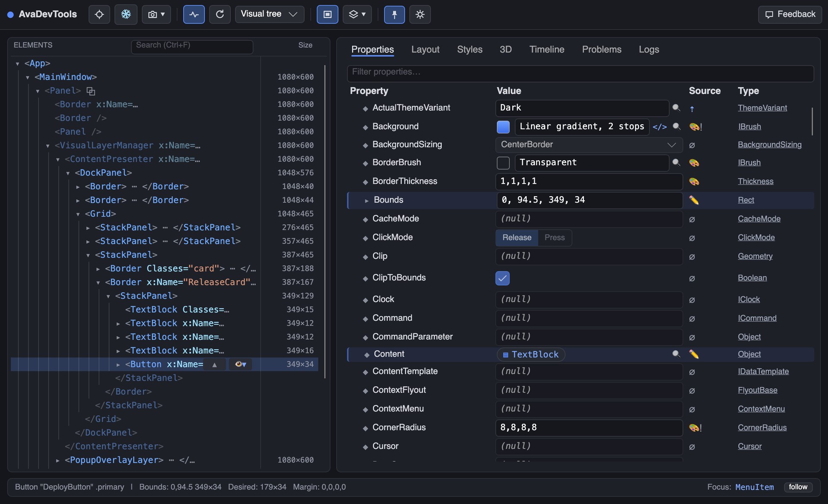
Task: Click the Feedback button
Action: (790, 14)
